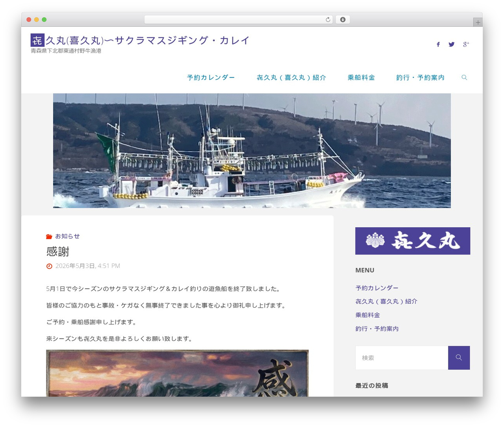Click the line ご予約・乗船感謝申し上げます。
The image size is (504, 427).
click(x=92, y=322)
